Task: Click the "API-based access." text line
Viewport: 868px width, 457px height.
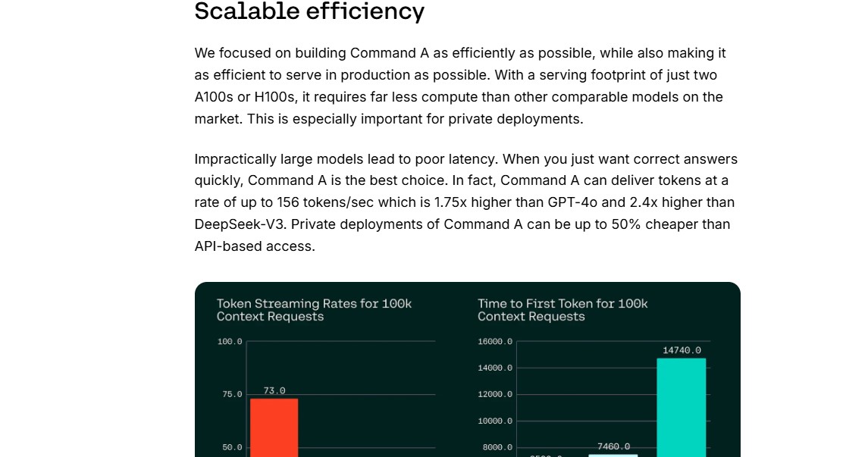Action: [255, 246]
